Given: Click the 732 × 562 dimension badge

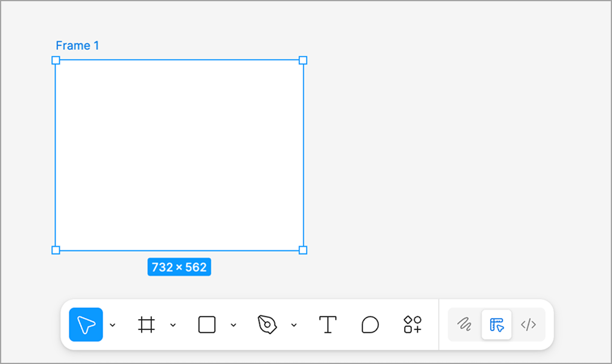Looking at the screenshot, I should coord(179,267).
